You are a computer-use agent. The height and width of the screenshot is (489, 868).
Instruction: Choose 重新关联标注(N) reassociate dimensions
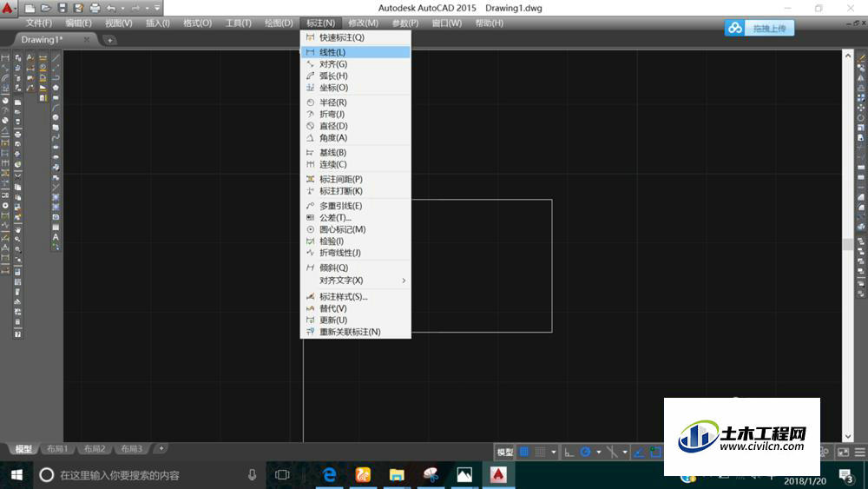[355, 332]
